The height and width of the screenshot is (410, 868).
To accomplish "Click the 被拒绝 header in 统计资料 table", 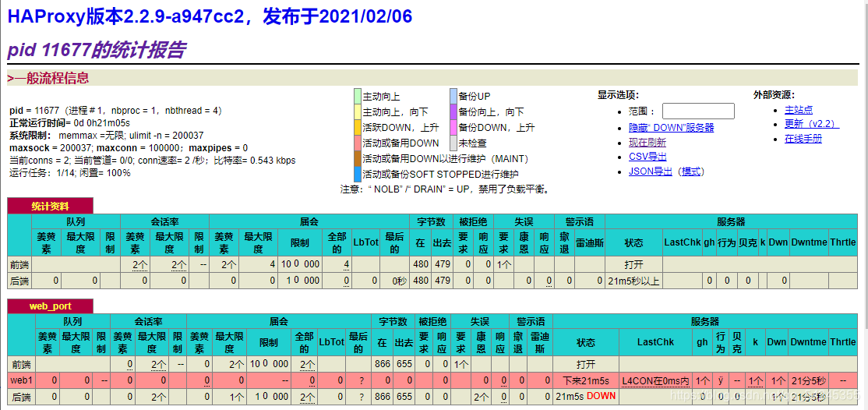I will [x=473, y=221].
